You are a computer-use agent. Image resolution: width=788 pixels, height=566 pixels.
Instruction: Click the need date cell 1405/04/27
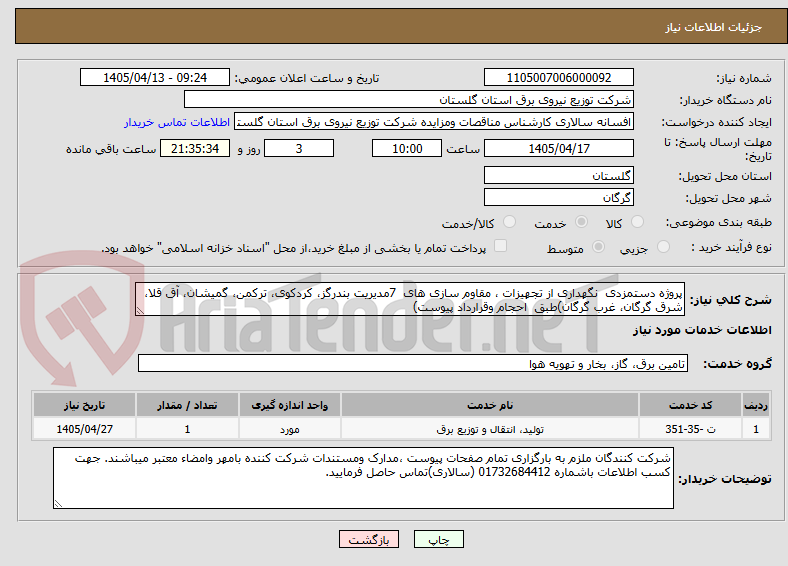pos(84,429)
